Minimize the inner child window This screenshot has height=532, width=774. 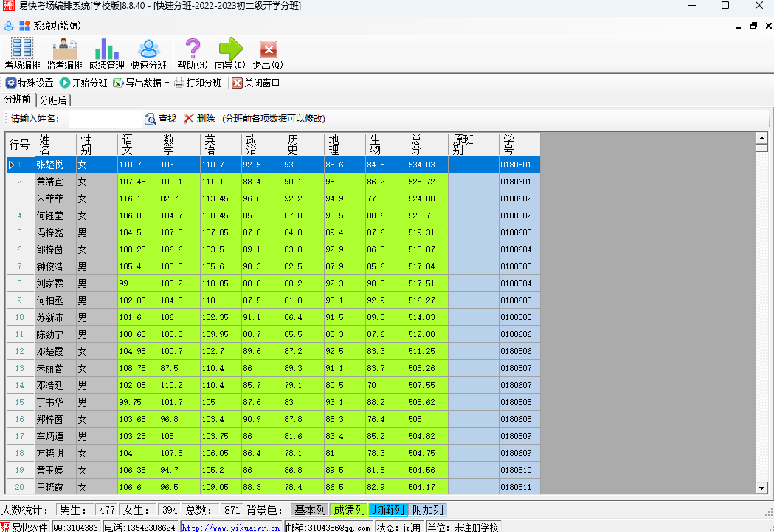click(739, 26)
